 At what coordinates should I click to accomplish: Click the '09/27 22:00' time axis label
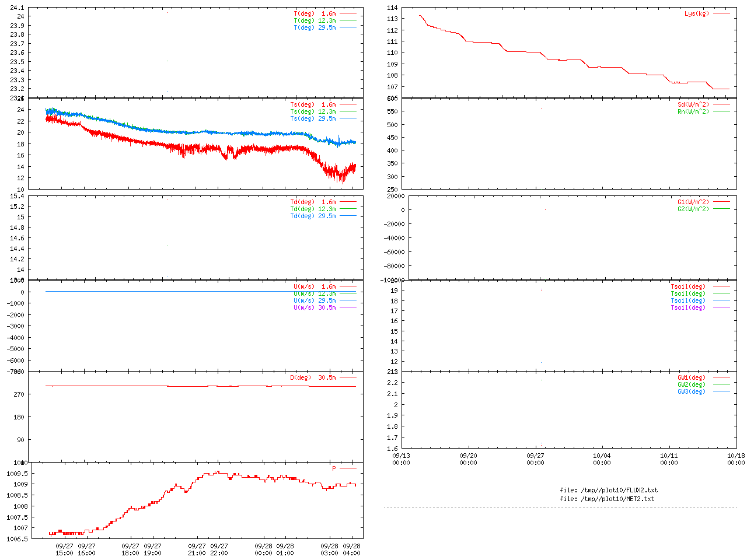pos(219,549)
